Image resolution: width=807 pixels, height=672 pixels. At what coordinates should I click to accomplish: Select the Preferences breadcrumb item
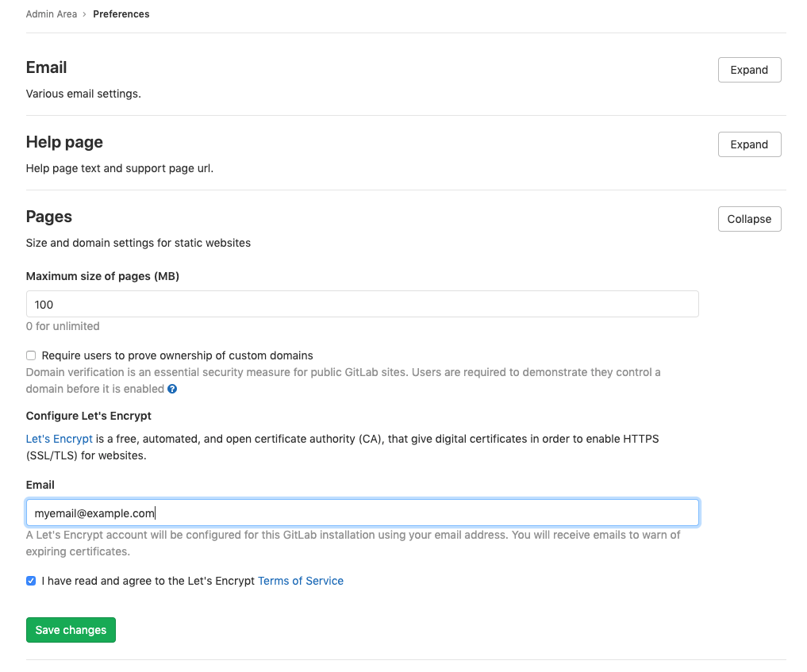pos(121,13)
